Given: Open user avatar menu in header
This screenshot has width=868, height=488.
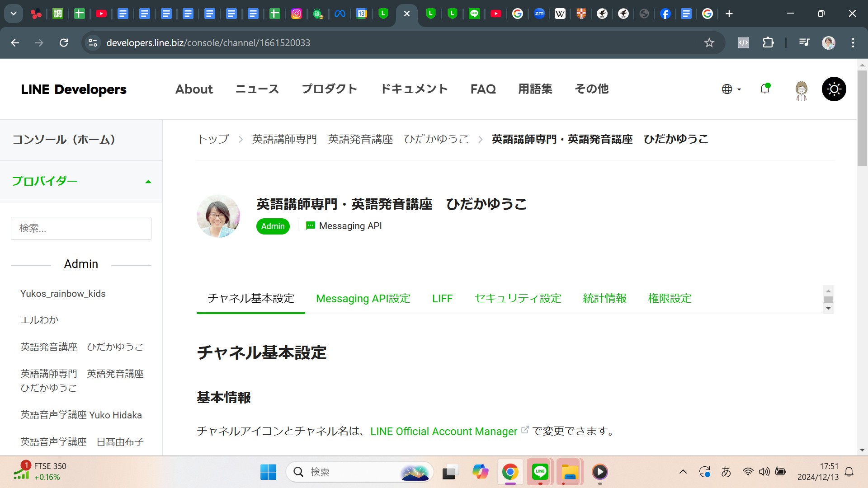Looking at the screenshot, I should [801, 90].
